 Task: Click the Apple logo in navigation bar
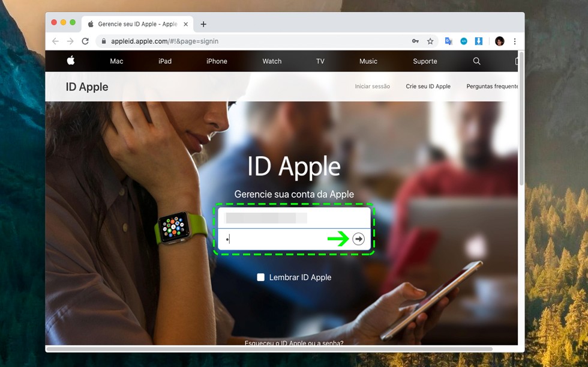[70, 61]
